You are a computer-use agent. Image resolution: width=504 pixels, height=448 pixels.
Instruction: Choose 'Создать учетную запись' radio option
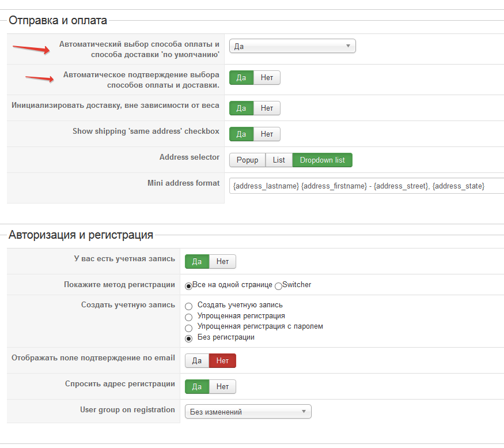pyautogui.click(x=189, y=306)
